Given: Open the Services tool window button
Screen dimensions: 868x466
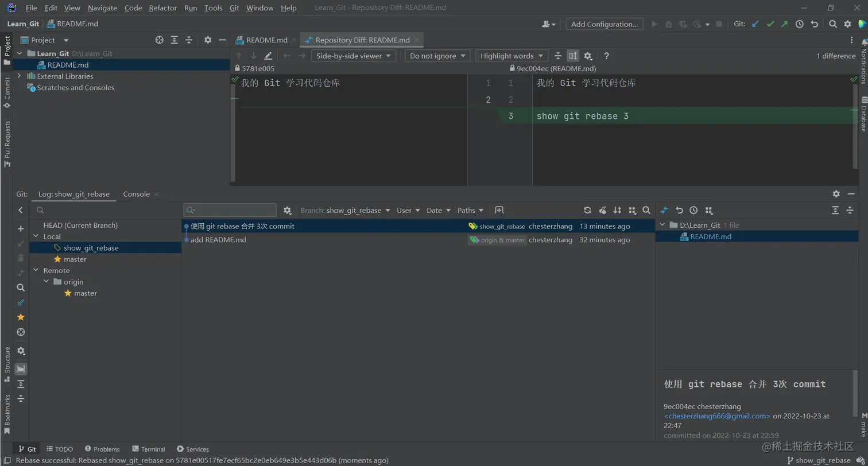Looking at the screenshot, I should (193, 449).
